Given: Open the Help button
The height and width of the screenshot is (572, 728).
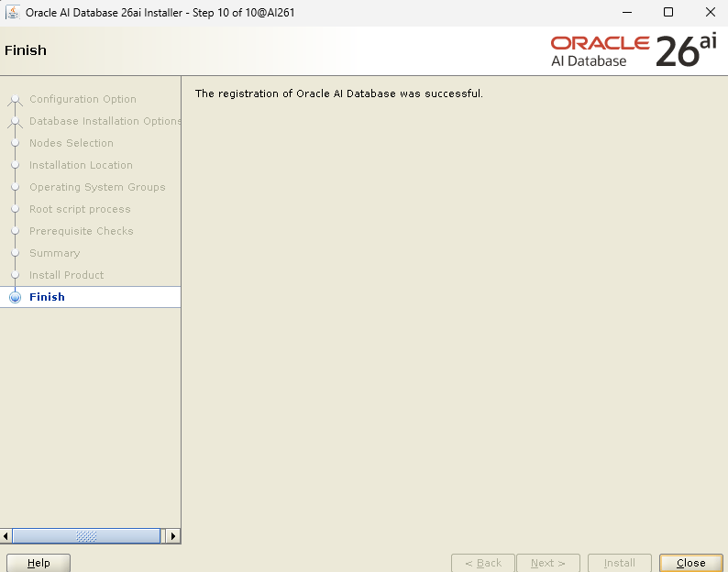Looking at the screenshot, I should 39,563.
